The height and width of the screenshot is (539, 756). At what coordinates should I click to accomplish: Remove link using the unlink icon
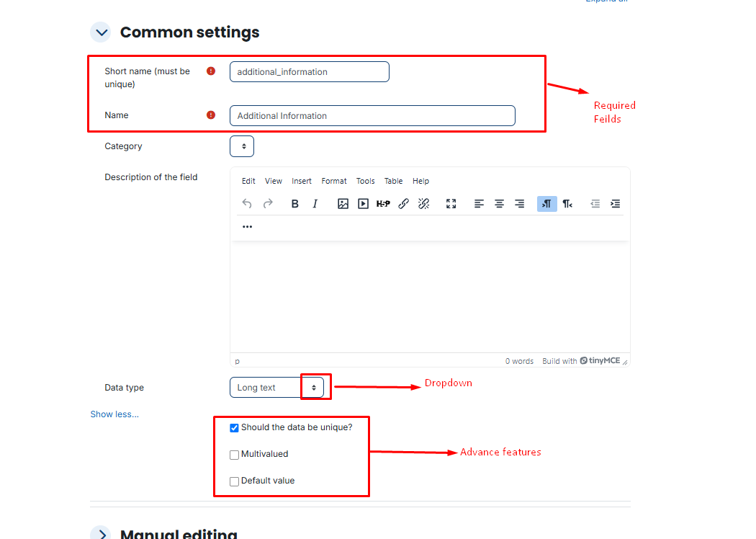424,204
